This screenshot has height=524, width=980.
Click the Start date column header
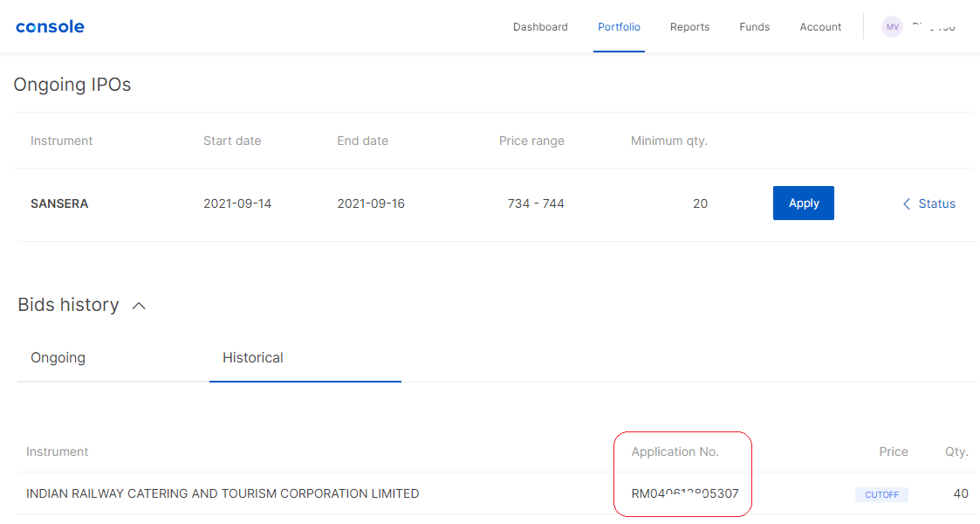pos(232,141)
